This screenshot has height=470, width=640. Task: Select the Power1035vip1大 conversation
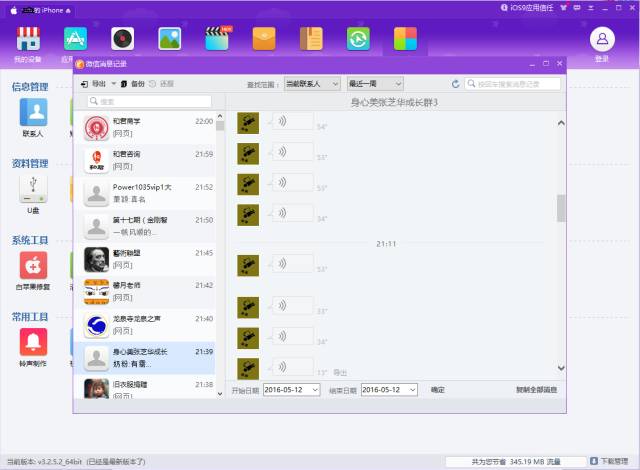(146, 193)
